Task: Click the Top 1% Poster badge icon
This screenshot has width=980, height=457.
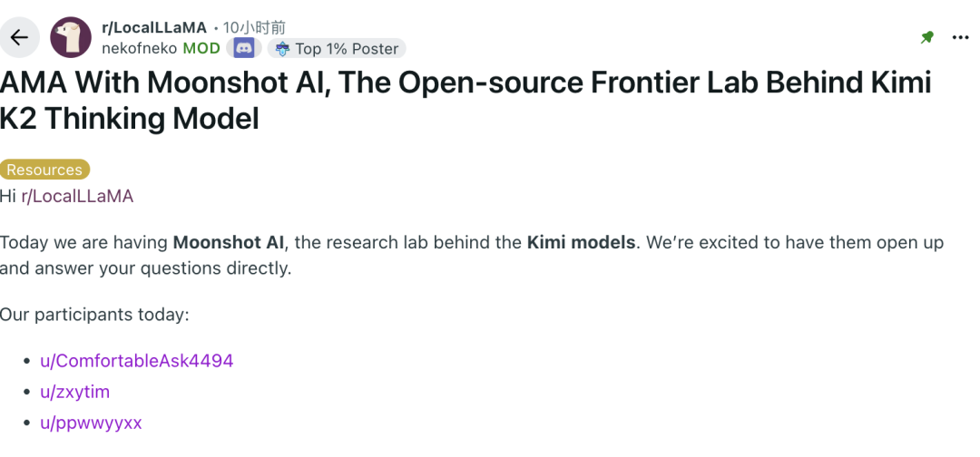Action: [282, 49]
